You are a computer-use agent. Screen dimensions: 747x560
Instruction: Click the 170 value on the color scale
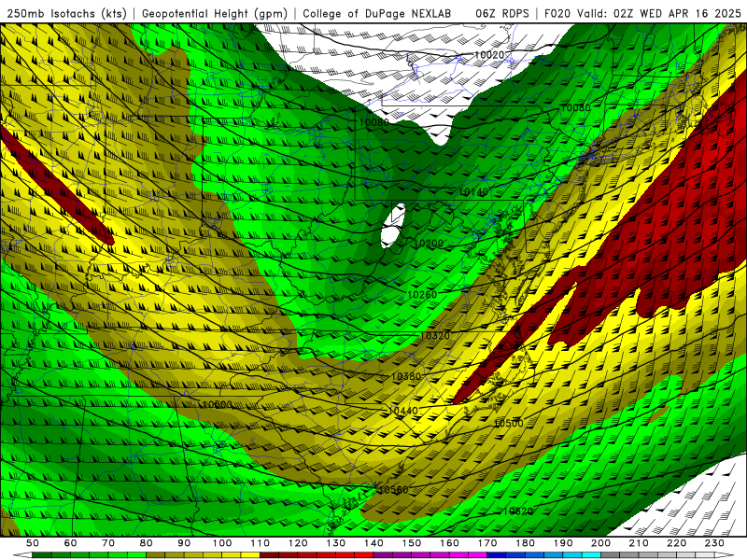pyautogui.click(x=487, y=543)
